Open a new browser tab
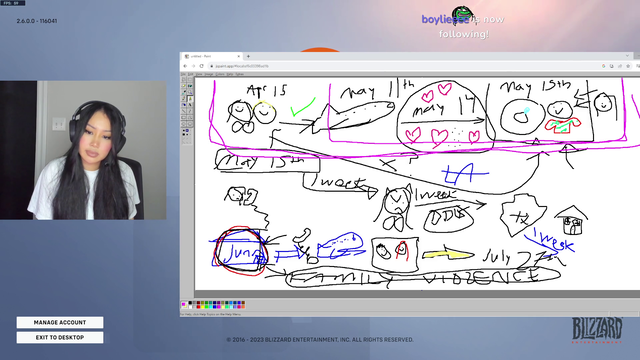 pyautogui.click(x=248, y=56)
